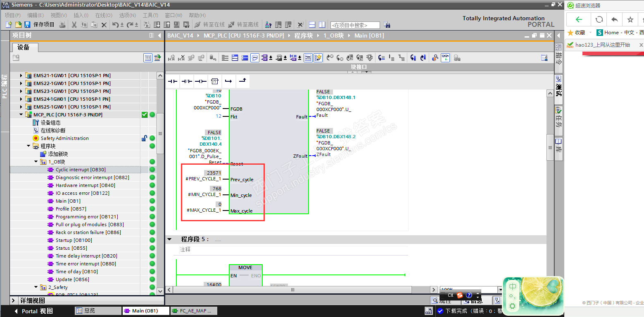This screenshot has height=317, width=644.
Task: Collapse the 1_OB块 folder
Action: pos(36,162)
